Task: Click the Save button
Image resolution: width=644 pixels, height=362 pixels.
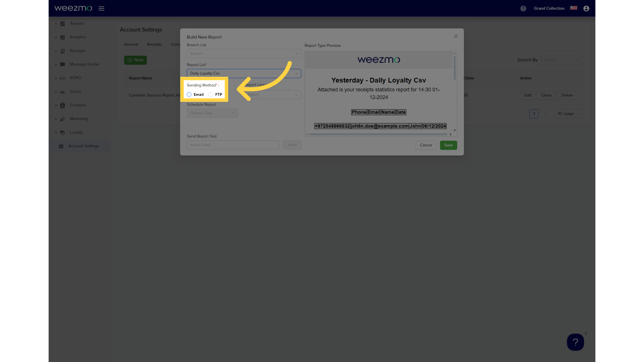Action: (448, 145)
